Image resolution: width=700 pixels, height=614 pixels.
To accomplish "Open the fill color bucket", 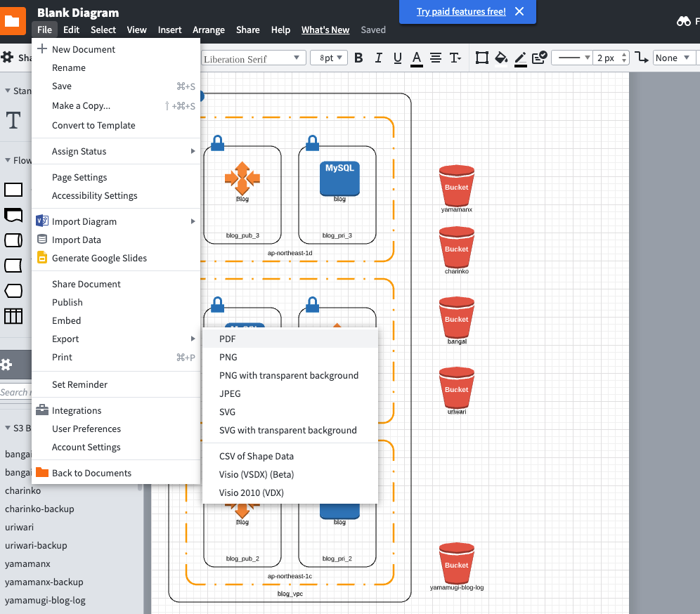I will coord(501,58).
